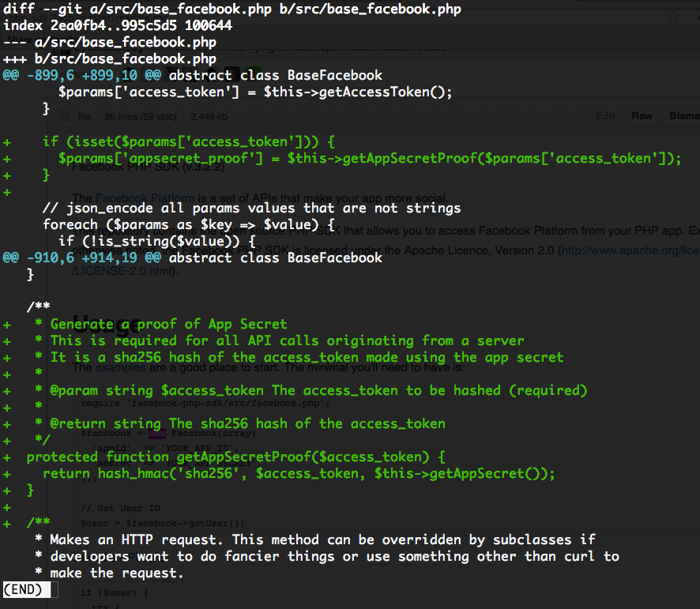The width and height of the screenshot is (700, 609).
Task: Click the '* make the request.' line
Action: point(109,573)
